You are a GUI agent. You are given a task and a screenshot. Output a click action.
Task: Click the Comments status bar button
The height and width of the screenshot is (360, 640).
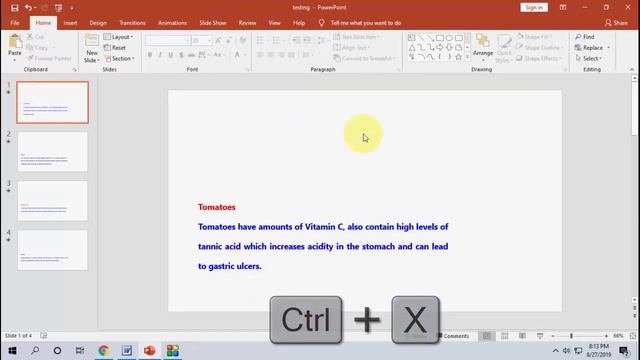tap(453, 336)
